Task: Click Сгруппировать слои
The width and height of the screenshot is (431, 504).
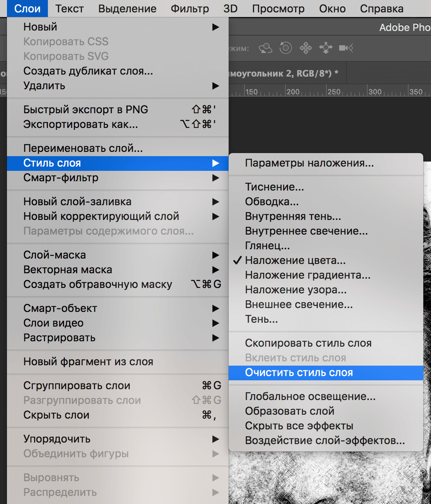Action: 77,386
